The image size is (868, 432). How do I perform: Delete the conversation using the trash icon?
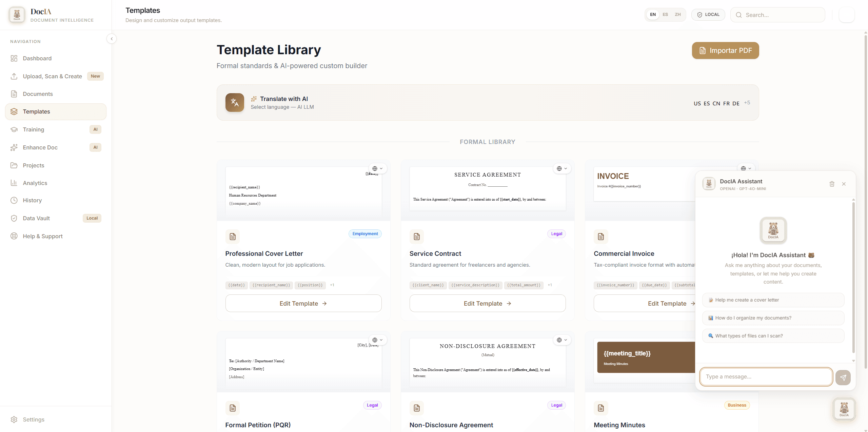[832, 184]
